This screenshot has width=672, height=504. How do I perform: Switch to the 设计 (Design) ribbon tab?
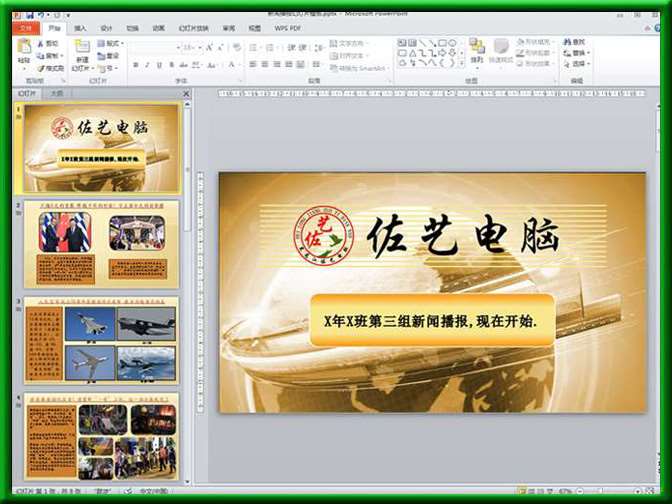106,28
